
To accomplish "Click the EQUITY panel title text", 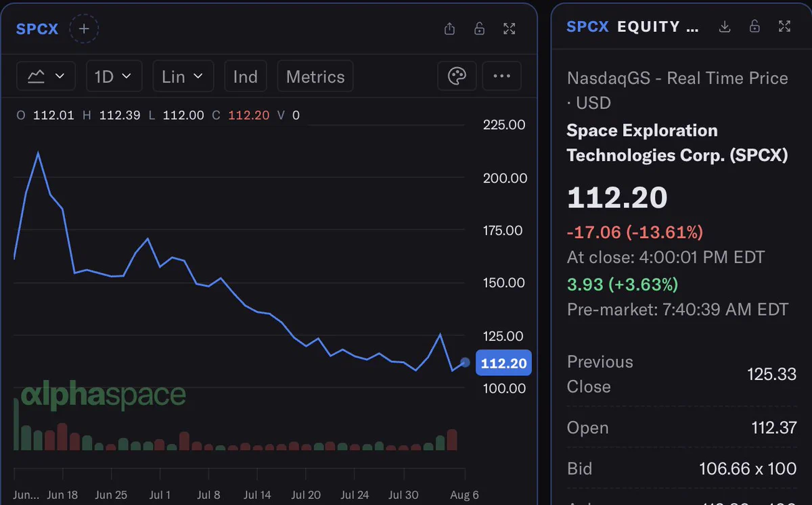I will coord(658,27).
